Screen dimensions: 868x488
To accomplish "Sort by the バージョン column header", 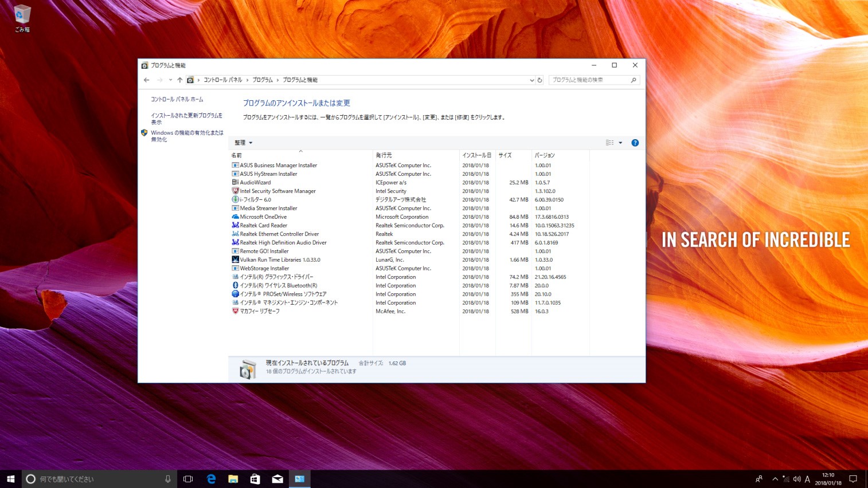I will (560, 155).
